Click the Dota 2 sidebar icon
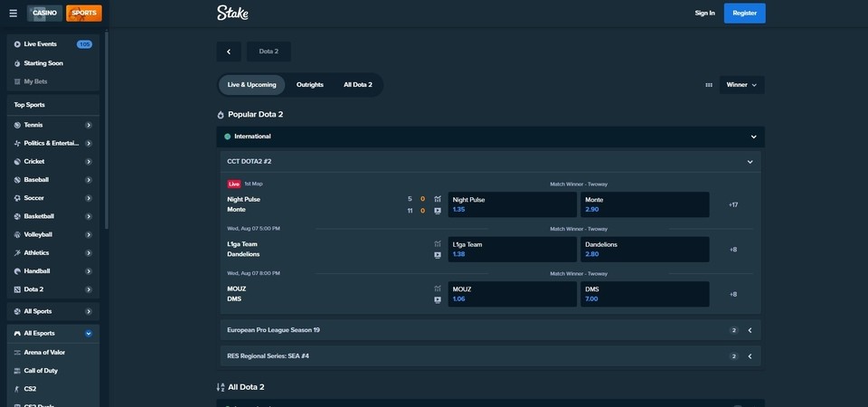This screenshot has height=407, width=868. point(17,289)
